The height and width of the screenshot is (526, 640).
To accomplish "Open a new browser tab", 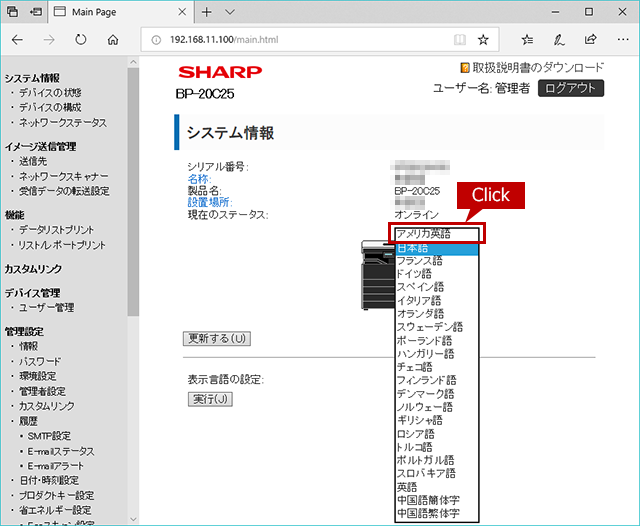I will 207,12.
